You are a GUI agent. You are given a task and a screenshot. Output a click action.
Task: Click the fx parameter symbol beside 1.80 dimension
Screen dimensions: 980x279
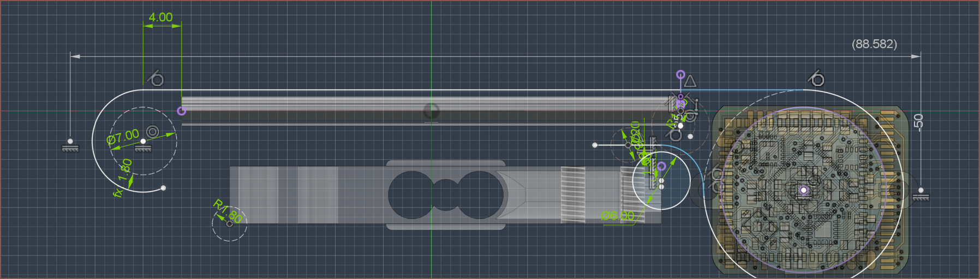(117, 192)
